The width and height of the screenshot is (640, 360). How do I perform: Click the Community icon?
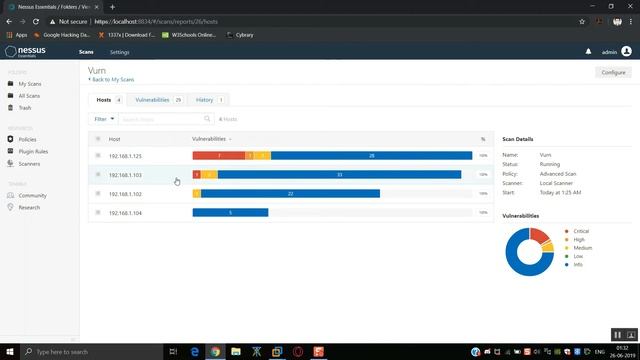point(11,195)
